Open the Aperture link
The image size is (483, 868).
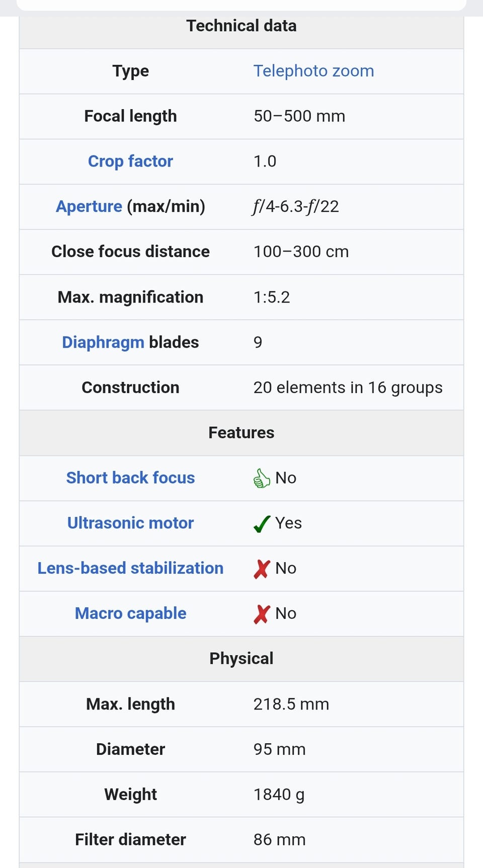point(89,206)
